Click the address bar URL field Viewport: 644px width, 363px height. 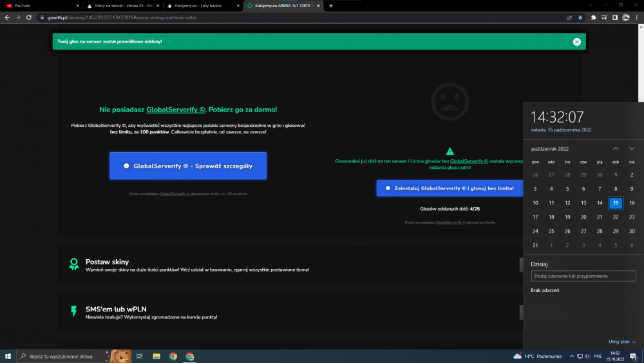point(302,17)
